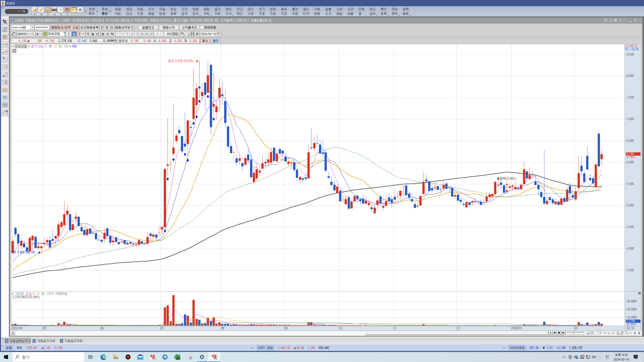Image resolution: width=644 pixels, height=362 pixels.
Task: Toggle the 월 monthly period button
Action: pyautogui.click(x=93, y=34)
